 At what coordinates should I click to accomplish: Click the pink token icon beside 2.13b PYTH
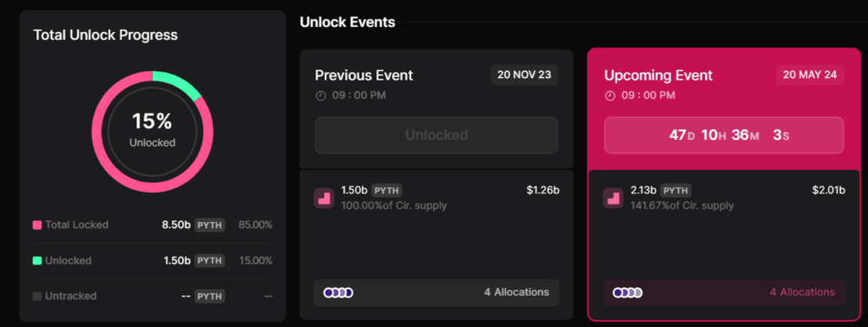pyautogui.click(x=613, y=198)
